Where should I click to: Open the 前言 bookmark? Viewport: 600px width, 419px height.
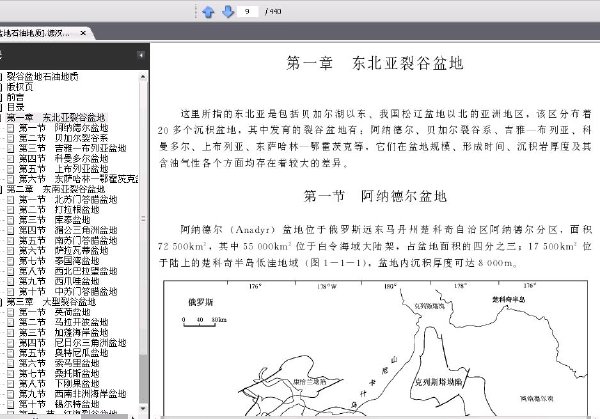[15, 97]
